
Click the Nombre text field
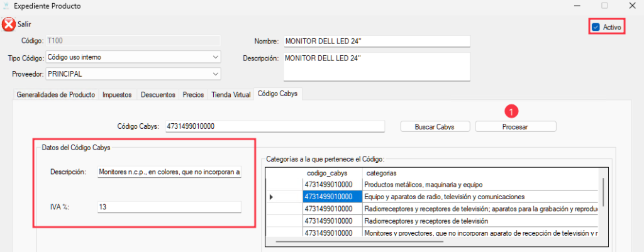(375, 41)
